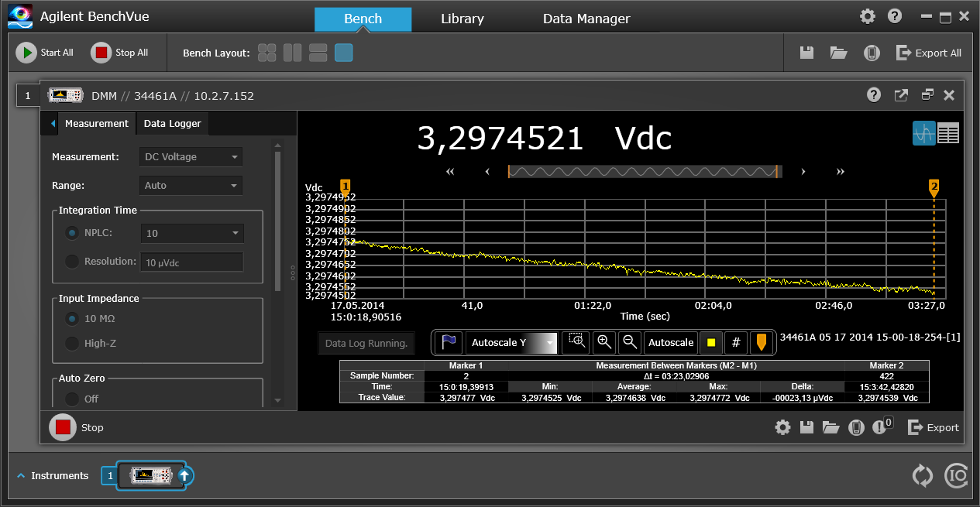Click the Autoscale button

tap(671, 342)
